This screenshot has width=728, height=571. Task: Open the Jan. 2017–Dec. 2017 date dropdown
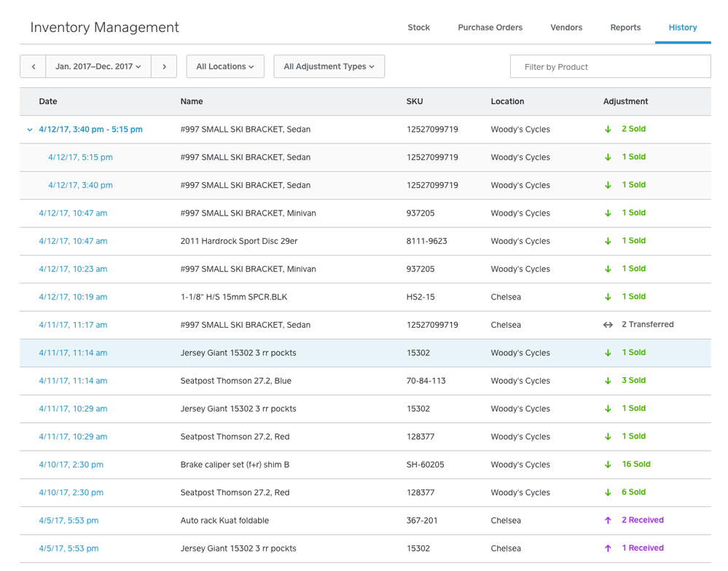[98, 66]
